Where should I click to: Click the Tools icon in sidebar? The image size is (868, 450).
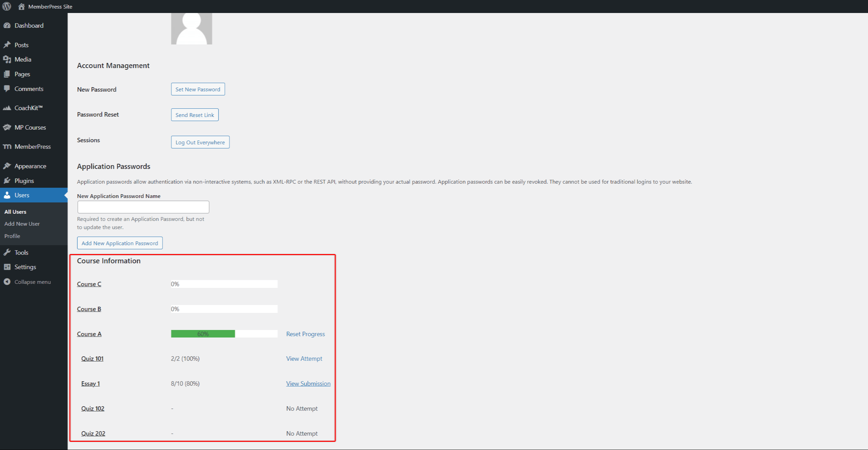[x=8, y=252]
